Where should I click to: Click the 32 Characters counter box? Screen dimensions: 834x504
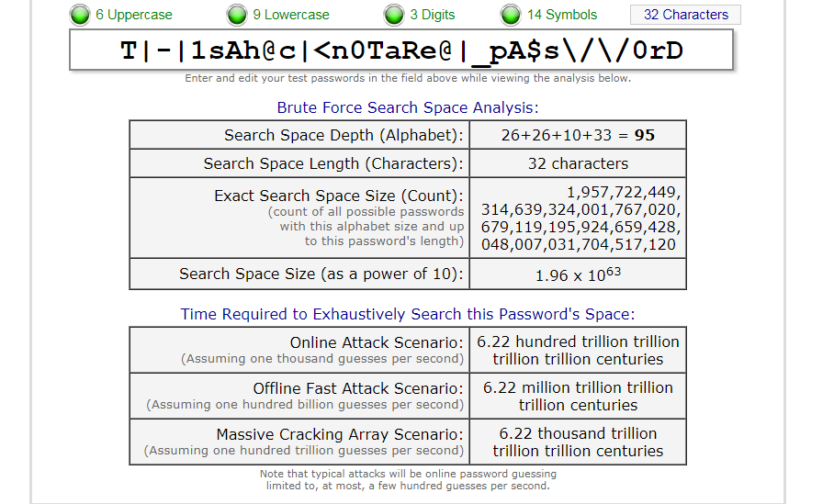[685, 15]
